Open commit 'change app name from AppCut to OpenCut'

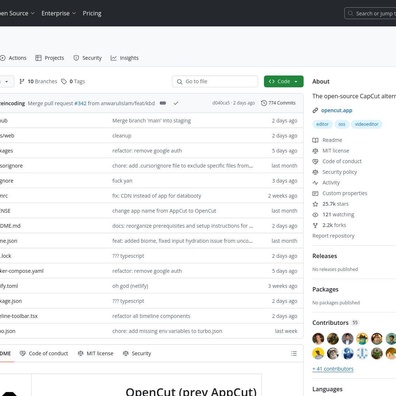[x=164, y=211]
